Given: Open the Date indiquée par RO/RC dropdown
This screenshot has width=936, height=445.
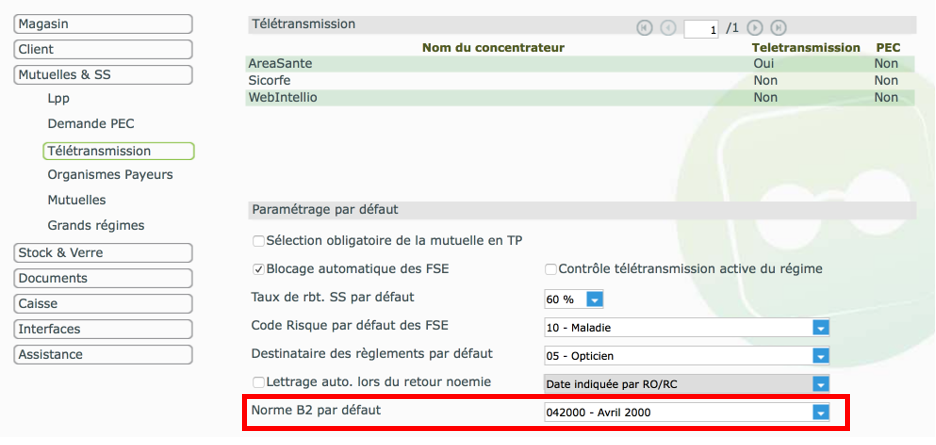Looking at the screenshot, I should coord(686,384).
